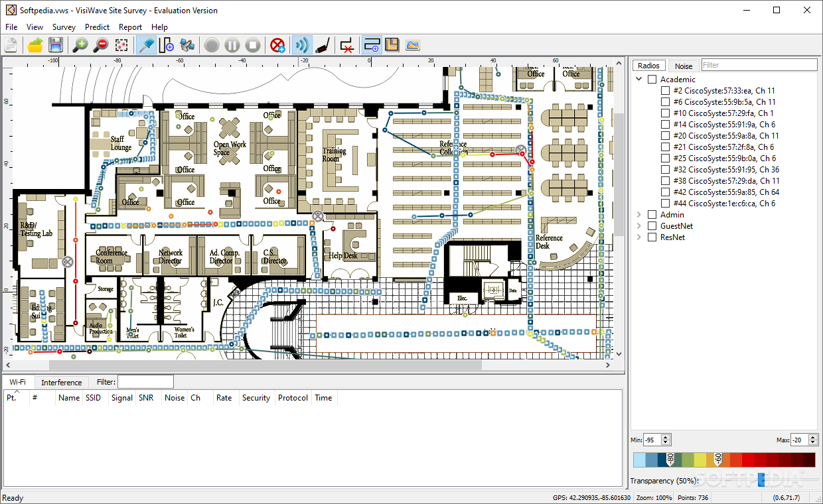Click the VisiWave app icon in the title bar
The image size is (823, 504).
coord(11,10)
